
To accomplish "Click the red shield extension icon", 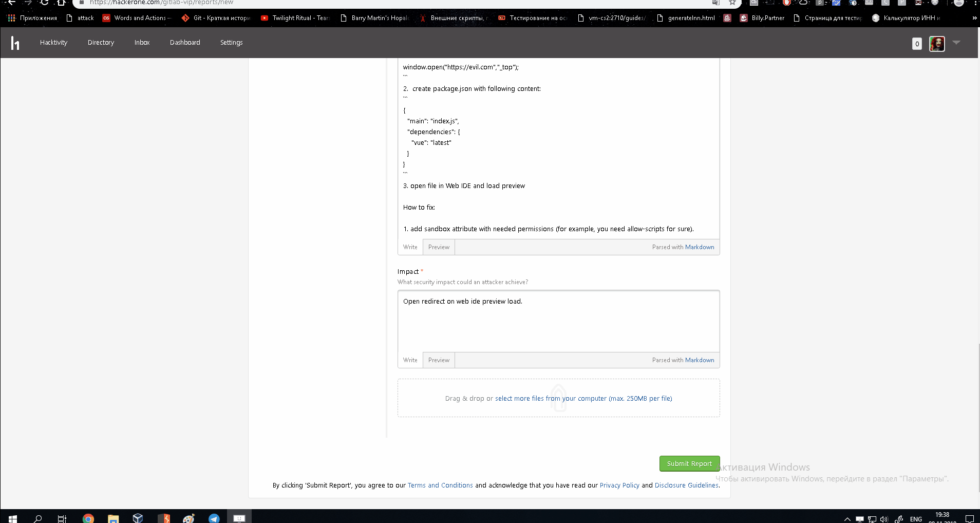I will point(786,2).
